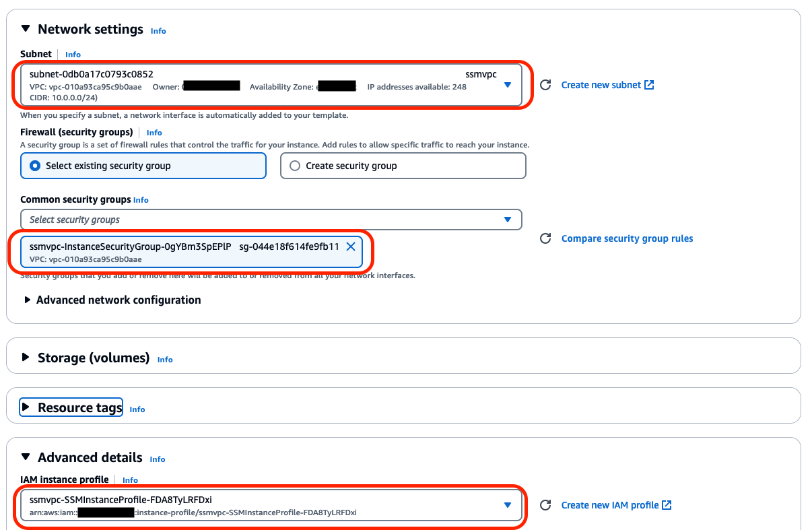Open the IAM instance profile dropdown
Image resolution: width=812 pixels, height=530 pixels.
coord(508,506)
